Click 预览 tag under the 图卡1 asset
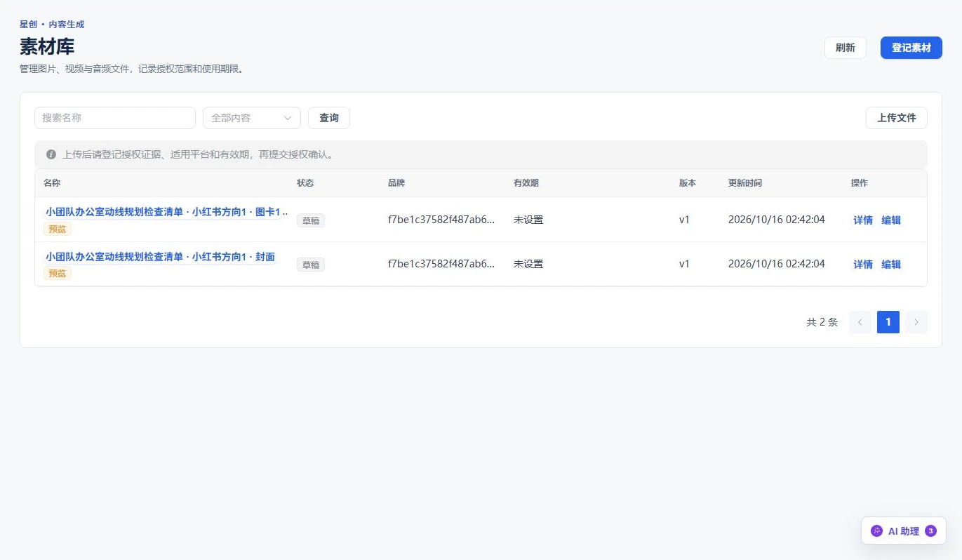The height and width of the screenshot is (560, 962). click(58, 229)
